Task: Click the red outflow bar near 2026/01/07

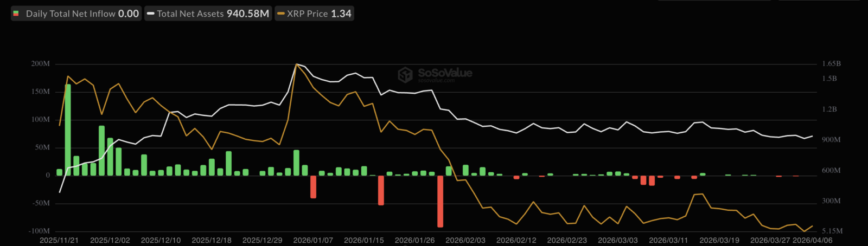Action: click(x=314, y=186)
